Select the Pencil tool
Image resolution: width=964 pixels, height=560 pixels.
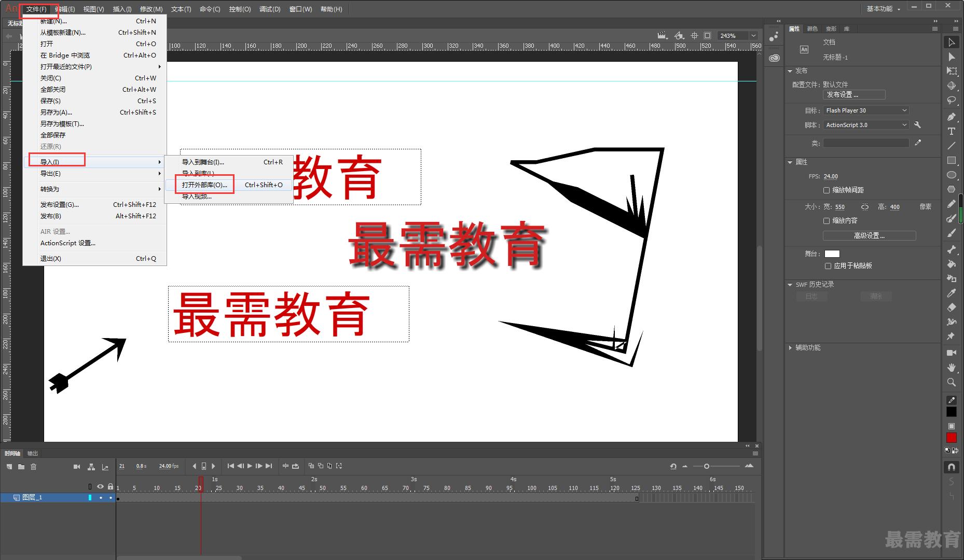[952, 204]
